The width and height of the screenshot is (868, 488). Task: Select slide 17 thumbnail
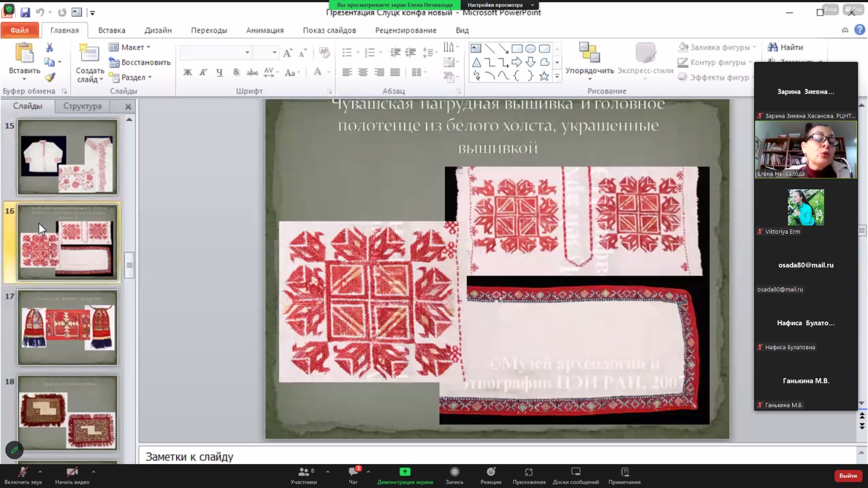click(67, 328)
